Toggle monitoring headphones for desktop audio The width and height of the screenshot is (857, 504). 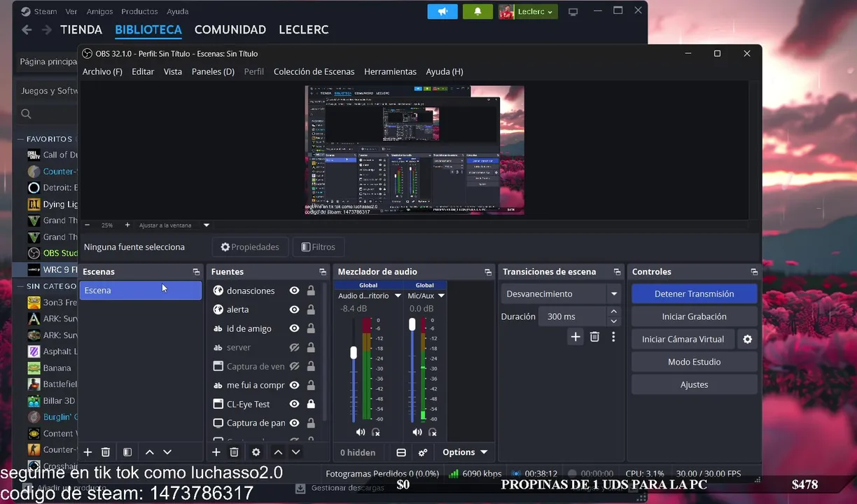pos(376,432)
